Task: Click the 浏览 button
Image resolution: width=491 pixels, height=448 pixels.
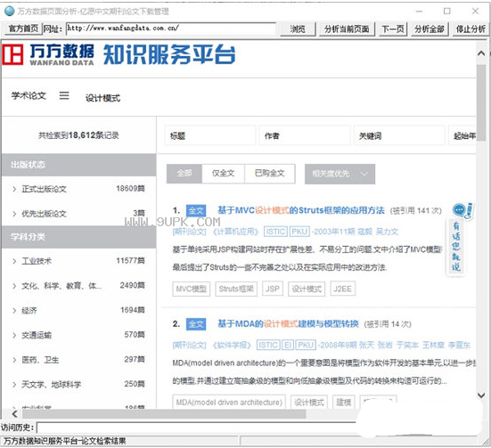Action: click(x=298, y=29)
